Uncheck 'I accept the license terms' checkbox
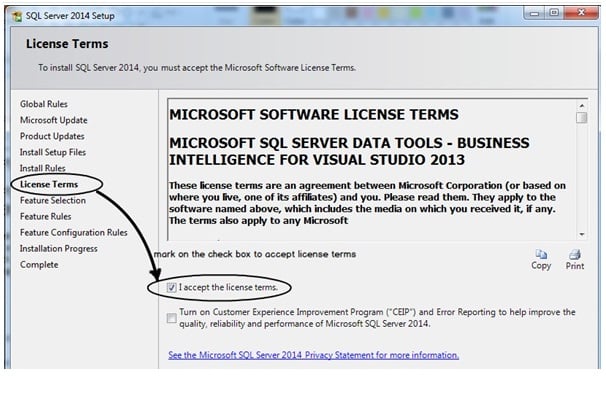Viewport: 606px width, 394px height. coord(172,287)
